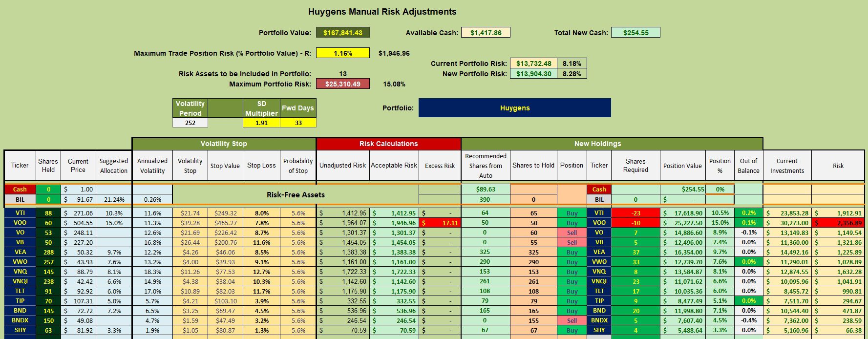Click the VOO risk value 2,356.89
868x339 pixels.
click(x=838, y=223)
